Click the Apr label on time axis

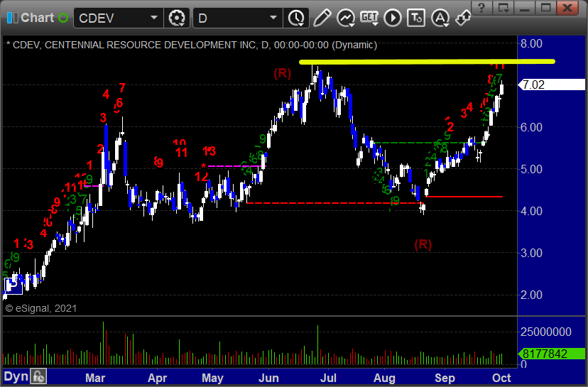click(157, 378)
